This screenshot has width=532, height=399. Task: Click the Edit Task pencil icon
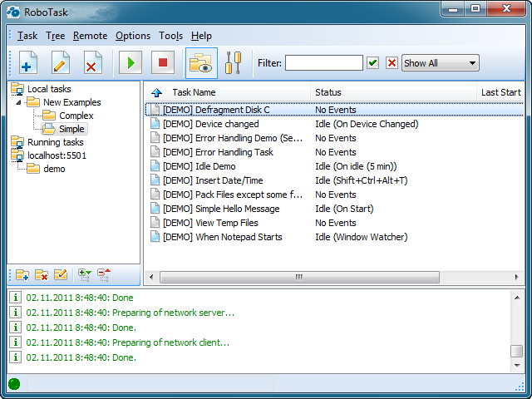pos(60,63)
